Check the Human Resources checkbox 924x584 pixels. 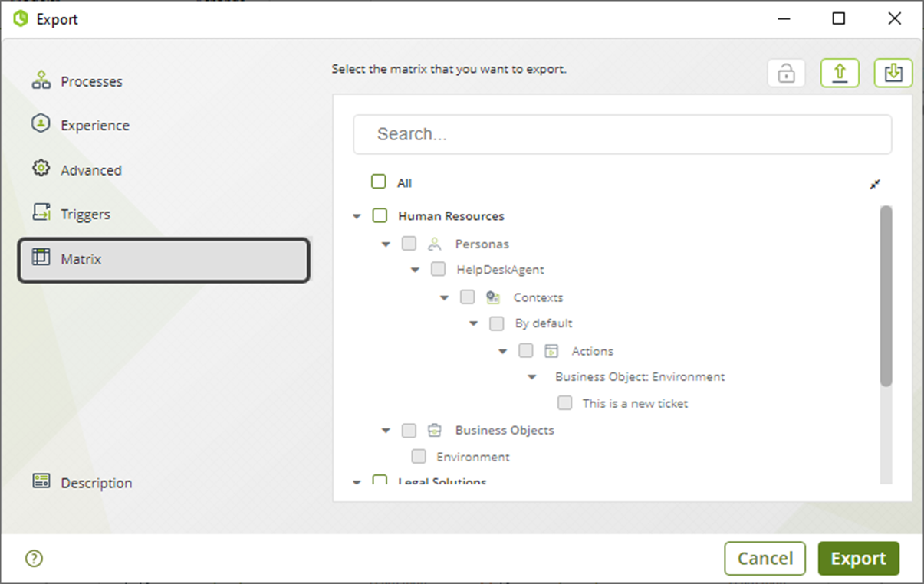point(380,216)
